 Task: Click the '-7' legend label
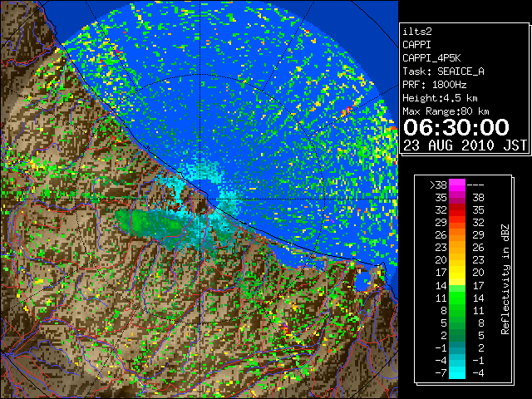tap(441, 372)
